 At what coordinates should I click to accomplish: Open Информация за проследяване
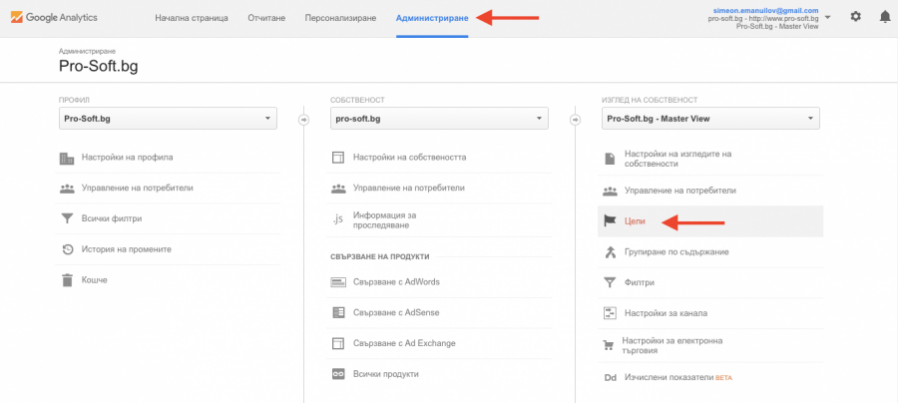(385, 220)
